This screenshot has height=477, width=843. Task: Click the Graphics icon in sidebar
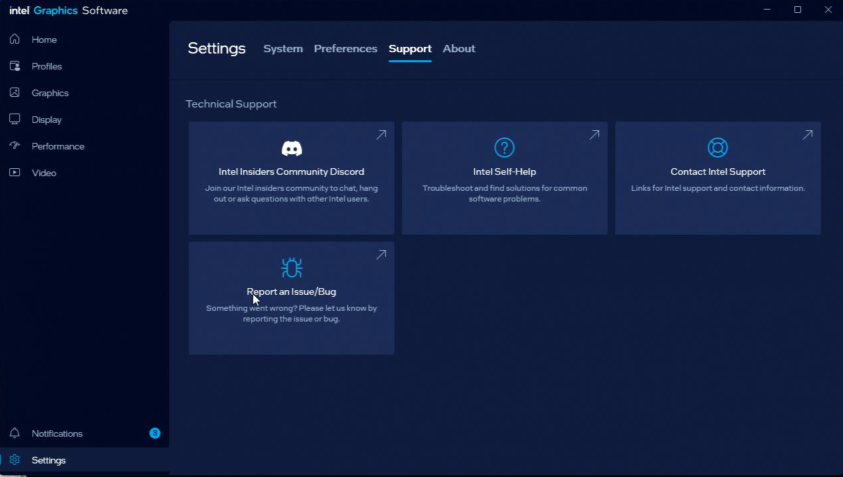click(x=15, y=92)
